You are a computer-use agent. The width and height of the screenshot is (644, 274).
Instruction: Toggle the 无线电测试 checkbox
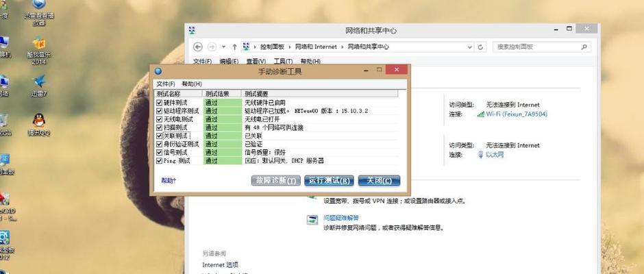click(x=160, y=119)
